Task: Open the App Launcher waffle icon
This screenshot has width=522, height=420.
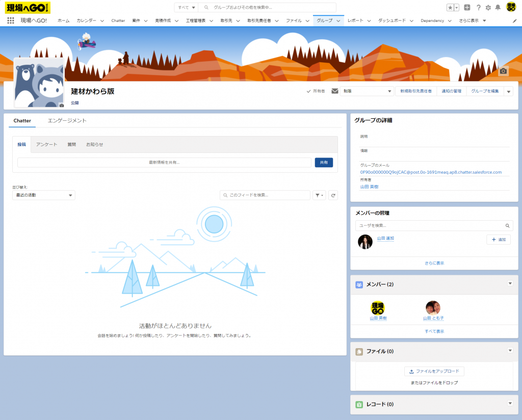Action: pyautogui.click(x=10, y=20)
